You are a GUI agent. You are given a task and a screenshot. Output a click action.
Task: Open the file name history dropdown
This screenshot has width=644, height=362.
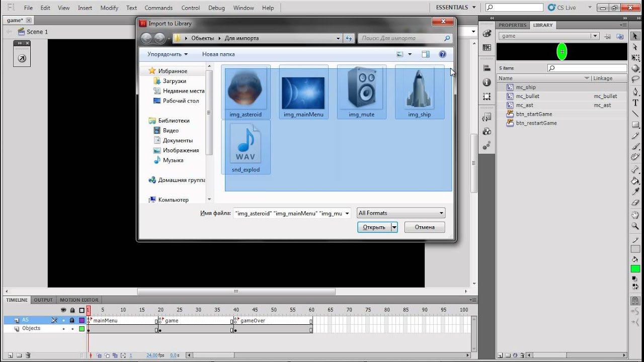347,213
